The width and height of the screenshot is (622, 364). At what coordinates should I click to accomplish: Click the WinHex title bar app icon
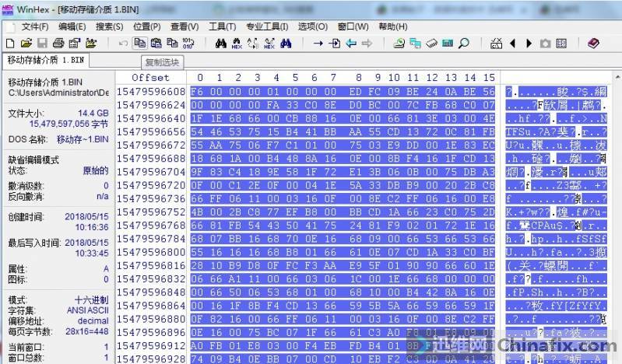tap(8, 9)
